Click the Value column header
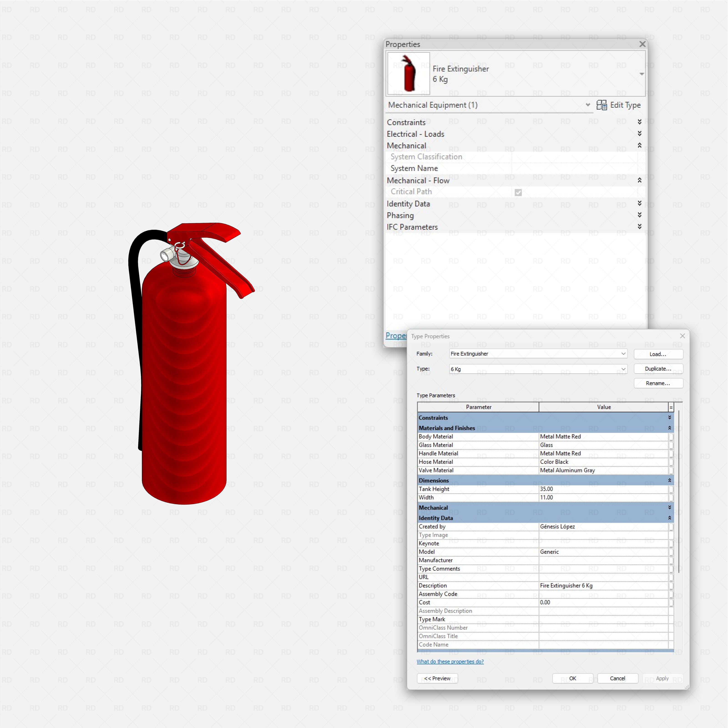 (603, 407)
